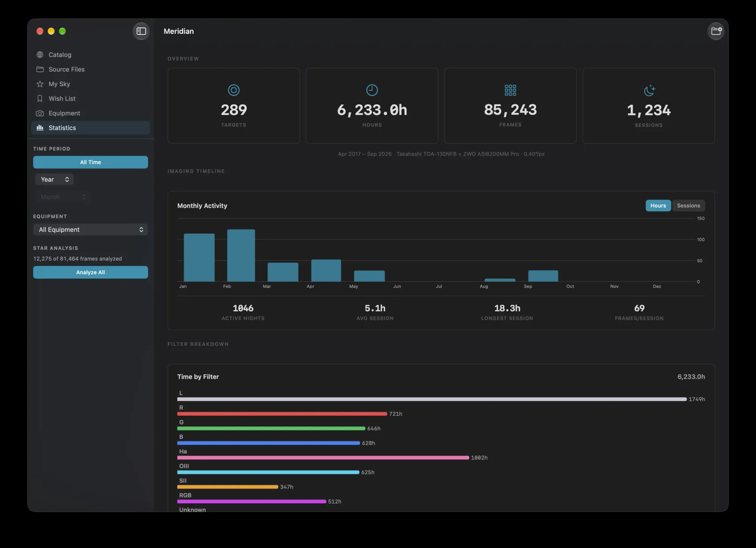Select the All Time period button
The width and height of the screenshot is (756, 548).
pos(90,162)
